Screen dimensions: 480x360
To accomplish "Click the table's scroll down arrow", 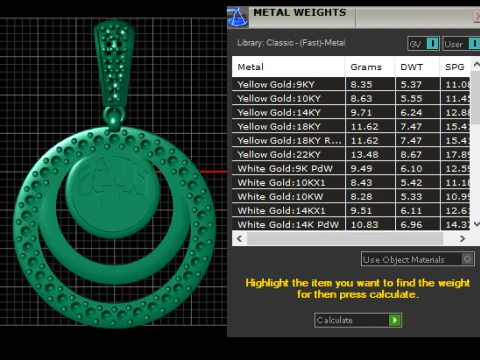I will click(x=476, y=224).
